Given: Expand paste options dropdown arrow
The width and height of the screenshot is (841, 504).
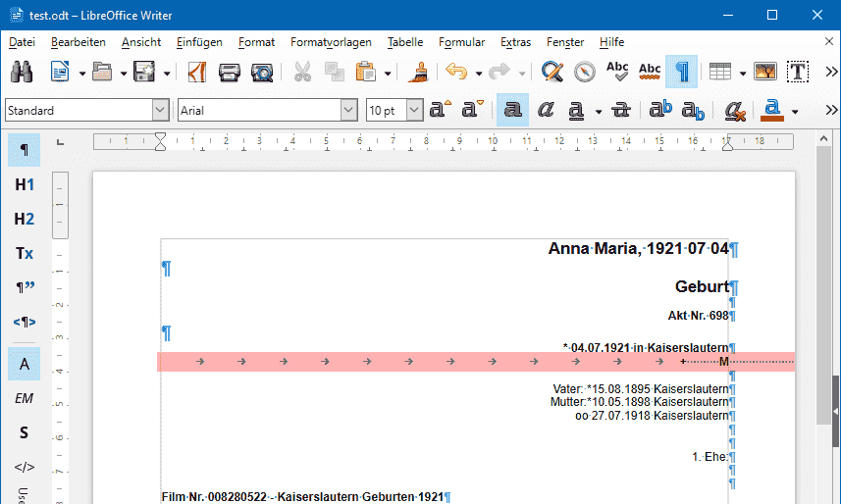Looking at the screenshot, I should (x=388, y=74).
